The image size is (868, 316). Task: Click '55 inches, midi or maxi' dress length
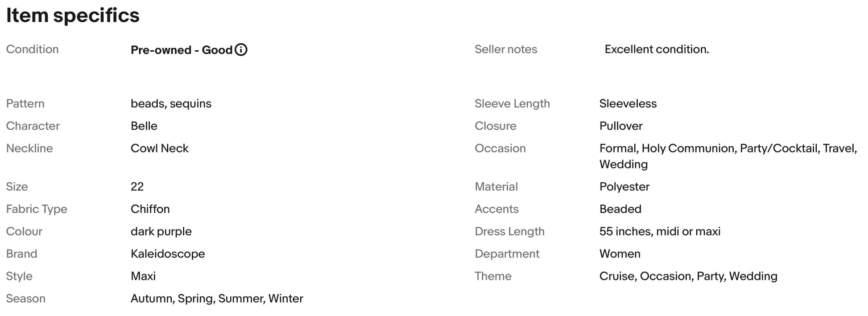point(660,231)
